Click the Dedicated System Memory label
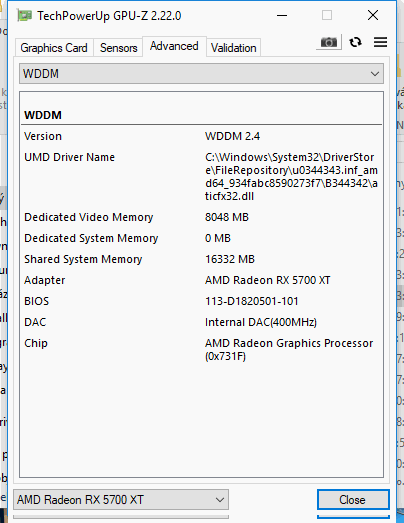The image size is (404, 523). [x=91, y=238]
